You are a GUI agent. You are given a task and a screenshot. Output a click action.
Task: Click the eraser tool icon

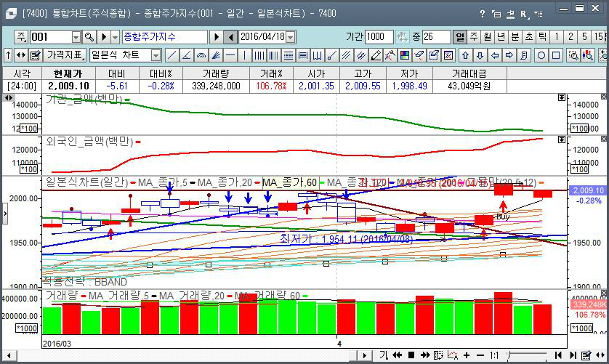[376, 55]
